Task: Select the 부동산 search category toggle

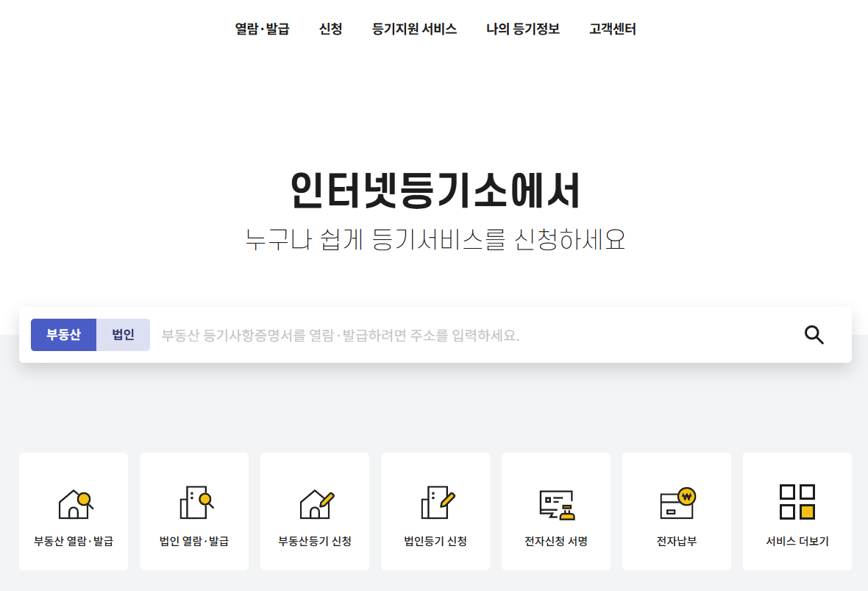Action: (x=63, y=335)
